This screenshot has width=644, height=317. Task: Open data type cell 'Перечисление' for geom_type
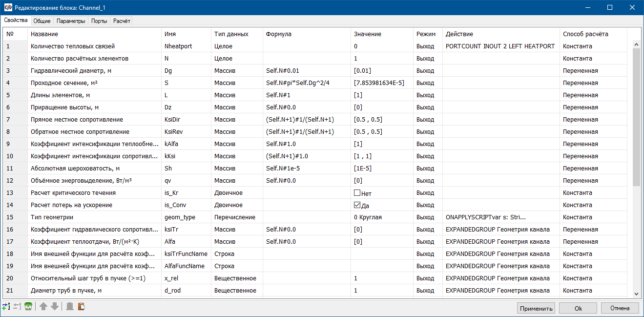(237, 217)
